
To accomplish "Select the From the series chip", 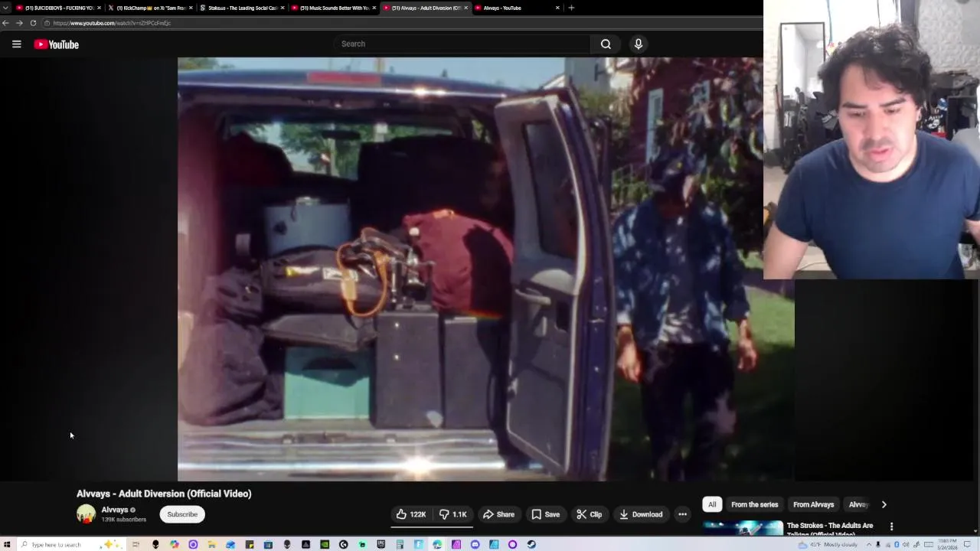I will coord(754,504).
